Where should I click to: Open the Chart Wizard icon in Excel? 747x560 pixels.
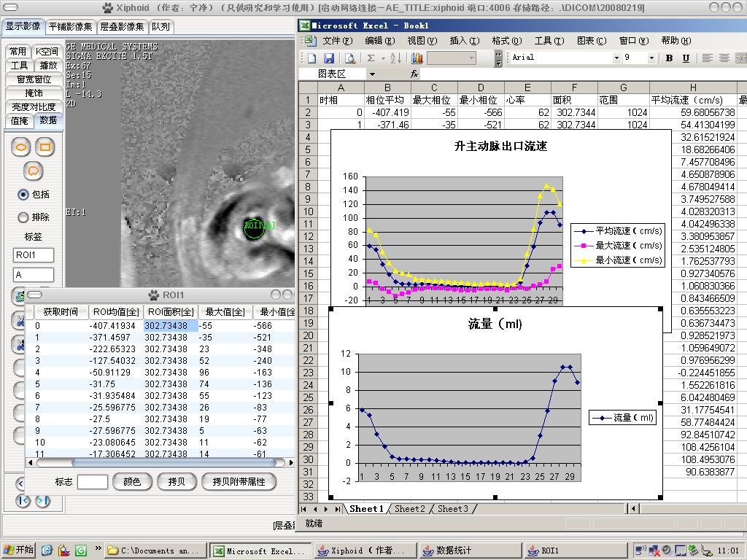[417, 58]
